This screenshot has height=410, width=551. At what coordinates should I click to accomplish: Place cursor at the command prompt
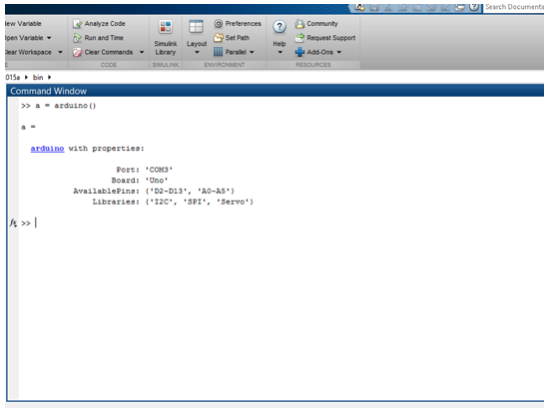36,223
